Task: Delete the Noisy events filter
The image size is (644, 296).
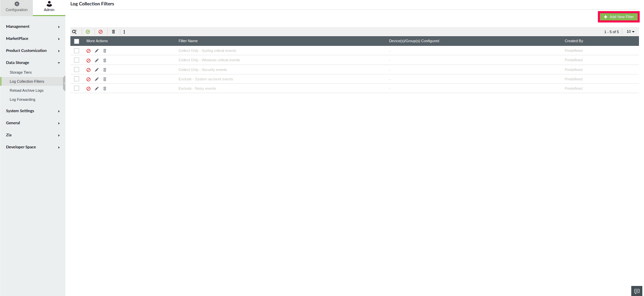Action: [105, 88]
